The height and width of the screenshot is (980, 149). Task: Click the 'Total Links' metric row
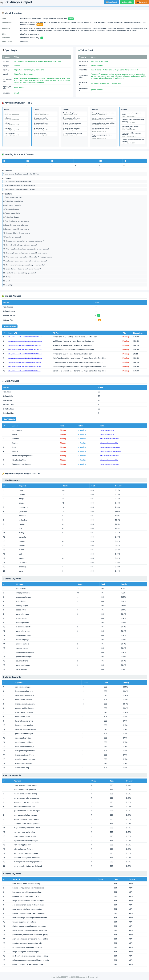click(74, 392)
